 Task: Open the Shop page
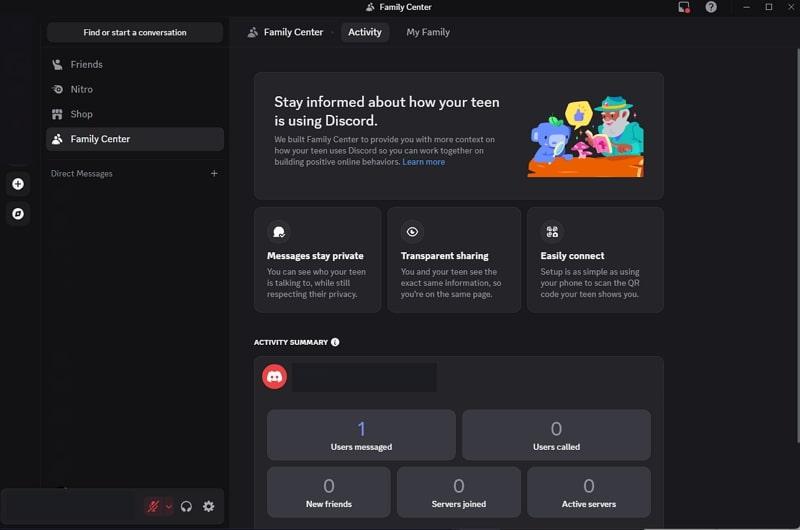135,114
